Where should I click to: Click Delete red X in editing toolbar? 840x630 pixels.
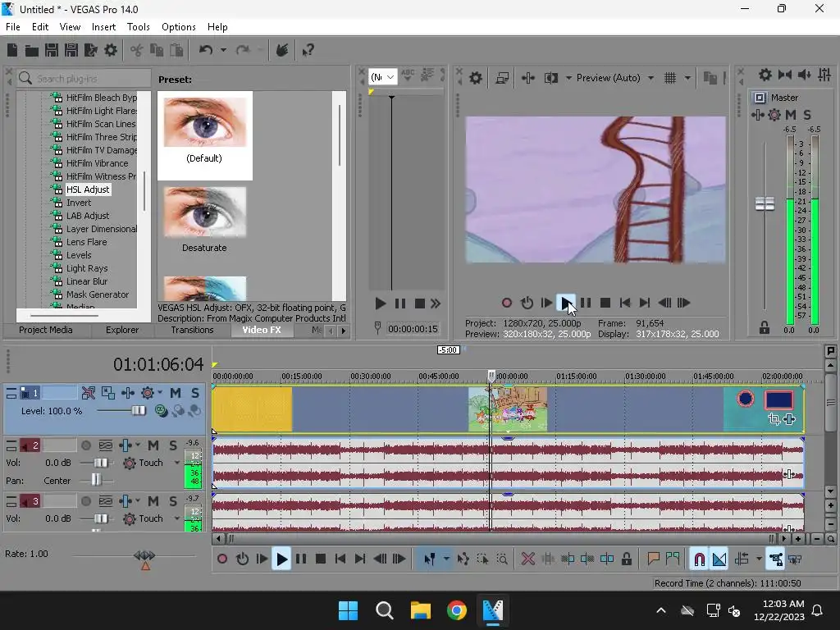pyautogui.click(x=527, y=559)
